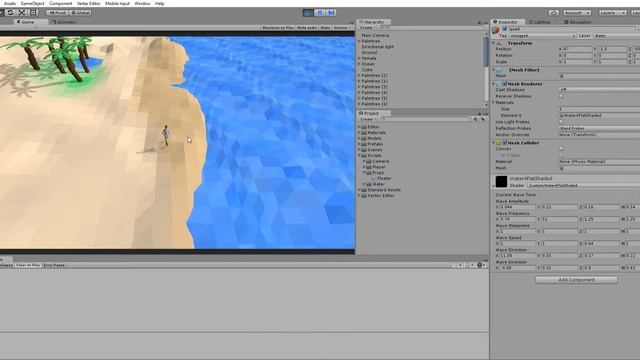The image size is (640, 360).
Task: Open the Cast Shadows dropdown
Action: [x=599, y=90]
